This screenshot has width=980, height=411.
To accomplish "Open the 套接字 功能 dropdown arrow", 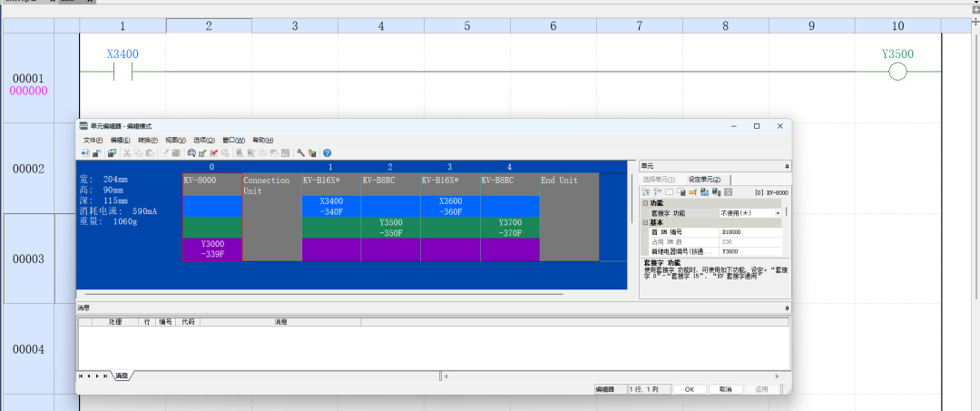I will tap(779, 213).
